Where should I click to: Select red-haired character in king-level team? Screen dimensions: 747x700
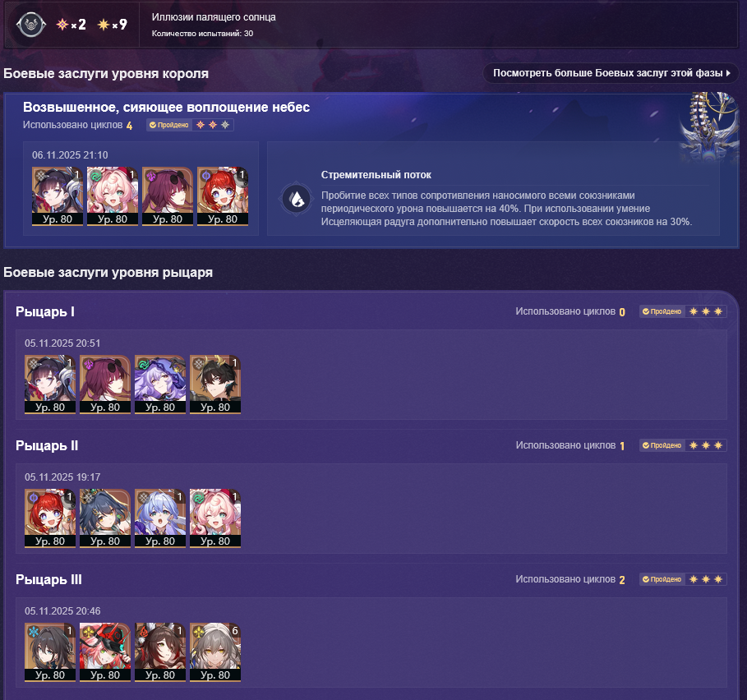[x=223, y=196]
